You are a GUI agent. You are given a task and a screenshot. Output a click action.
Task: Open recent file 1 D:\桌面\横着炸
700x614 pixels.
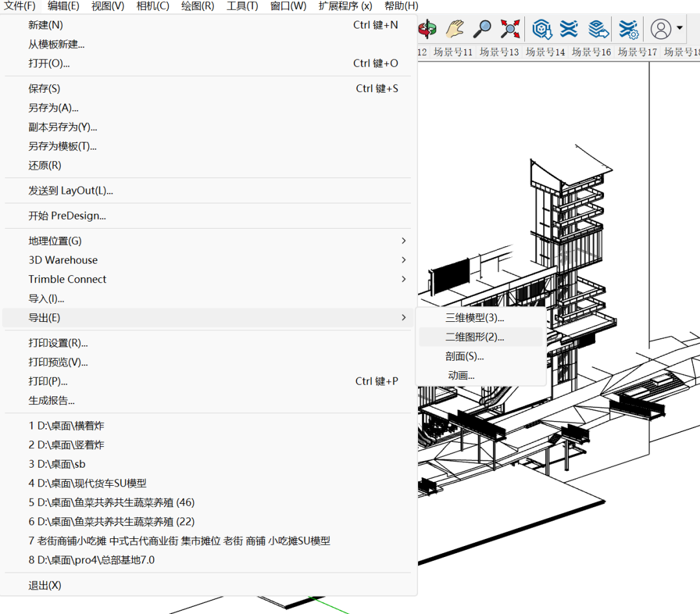click(207, 426)
